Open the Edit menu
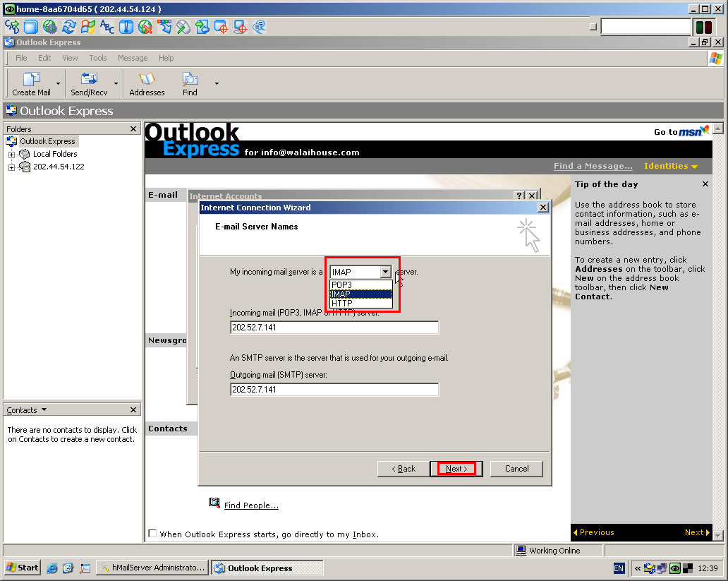728x581 pixels. pyautogui.click(x=44, y=58)
